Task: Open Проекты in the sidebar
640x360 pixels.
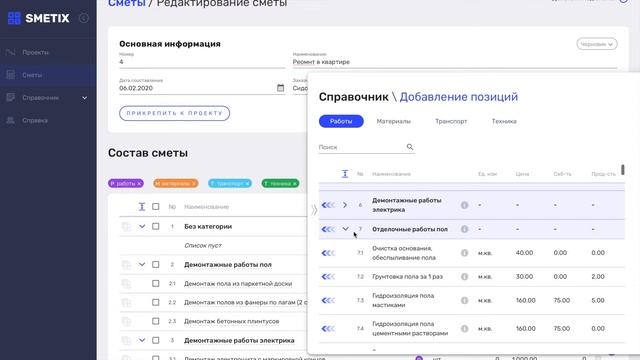Action: click(x=36, y=52)
